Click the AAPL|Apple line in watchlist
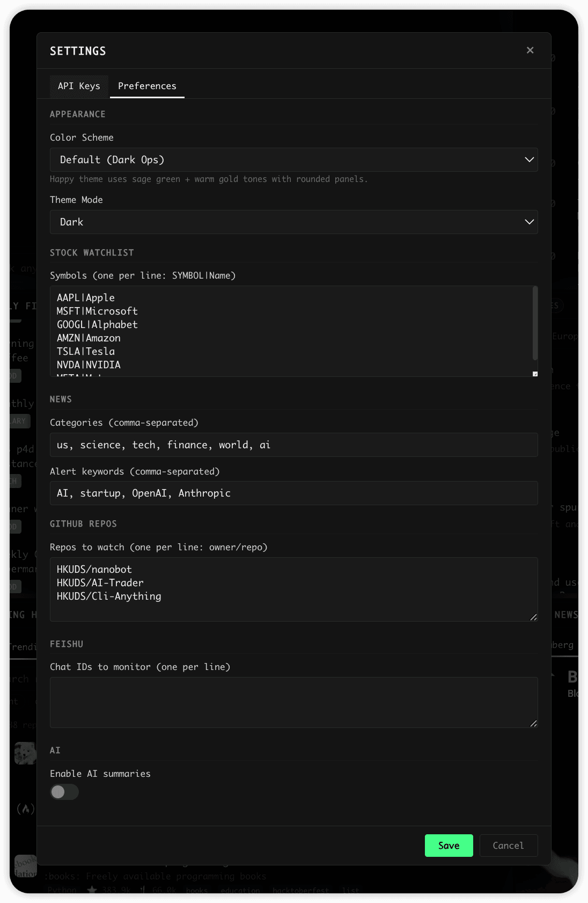Viewport: 588px width, 903px height. pos(86,297)
